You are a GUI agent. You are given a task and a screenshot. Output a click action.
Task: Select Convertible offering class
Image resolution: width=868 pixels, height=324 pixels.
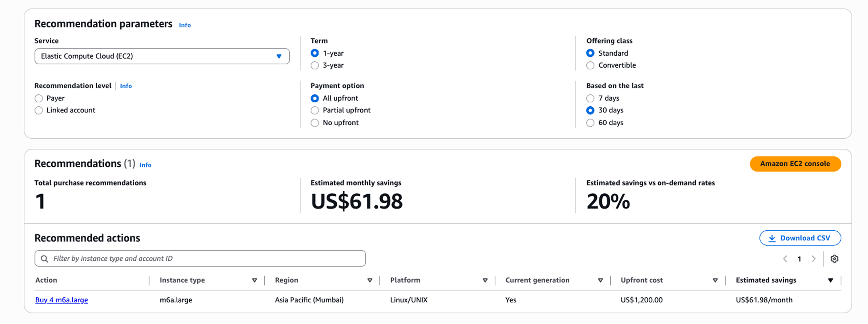click(x=590, y=65)
